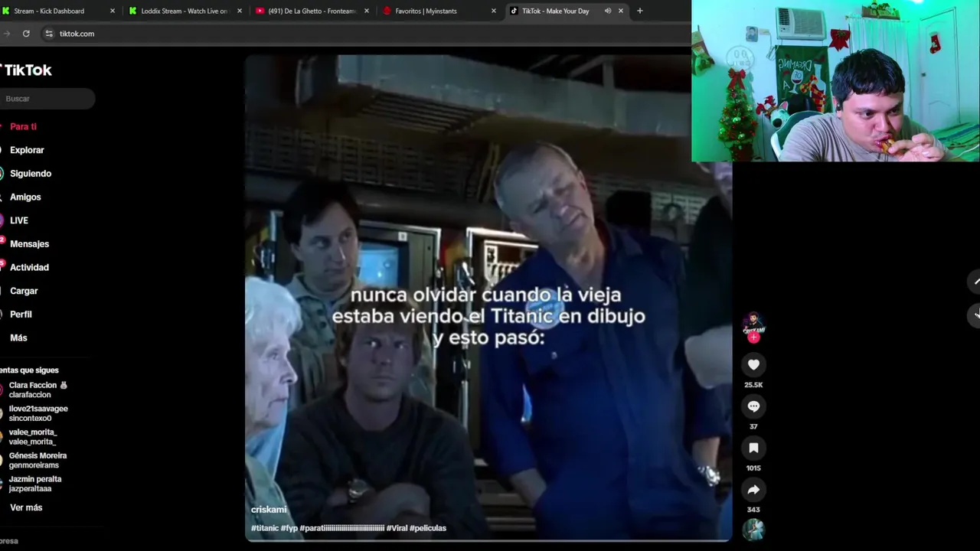Viewport: 980px width, 551px height.
Task: Close the Loddix Stream tab
Action: point(240,11)
